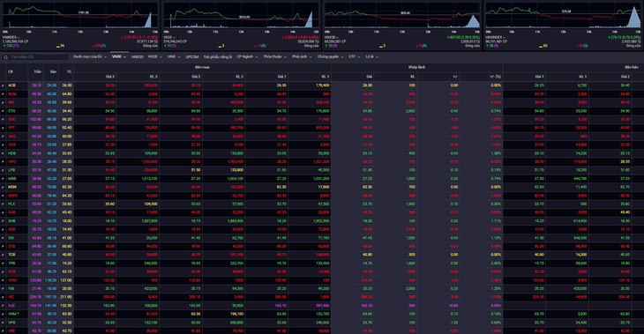Select the VJC ticker symbol
The image size is (644, 334).
tap(11, 305)
